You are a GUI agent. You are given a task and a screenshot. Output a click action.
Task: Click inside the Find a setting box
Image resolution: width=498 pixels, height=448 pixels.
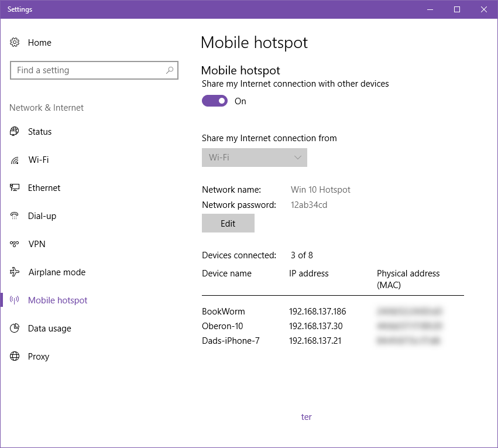pos(94,70)
